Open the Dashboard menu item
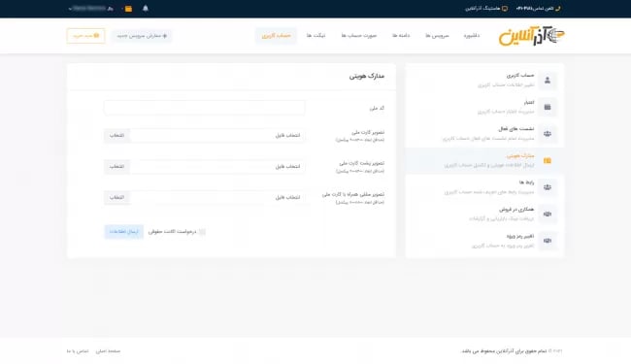Viewport: 631px width, 364px height. pos(471,36)
